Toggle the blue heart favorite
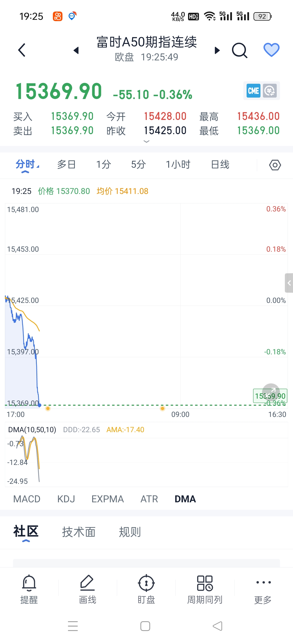 (271, 50)
